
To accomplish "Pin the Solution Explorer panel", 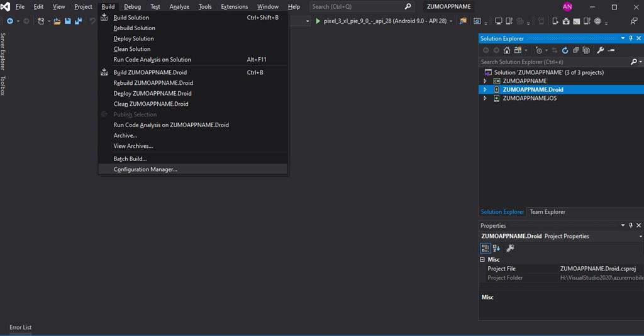I will 631,38.
